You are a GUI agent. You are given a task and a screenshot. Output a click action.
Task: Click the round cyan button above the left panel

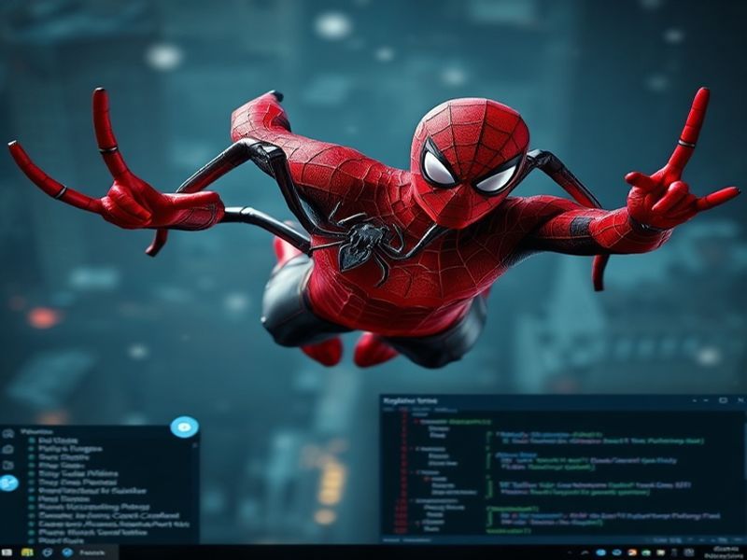click(184, 427)
